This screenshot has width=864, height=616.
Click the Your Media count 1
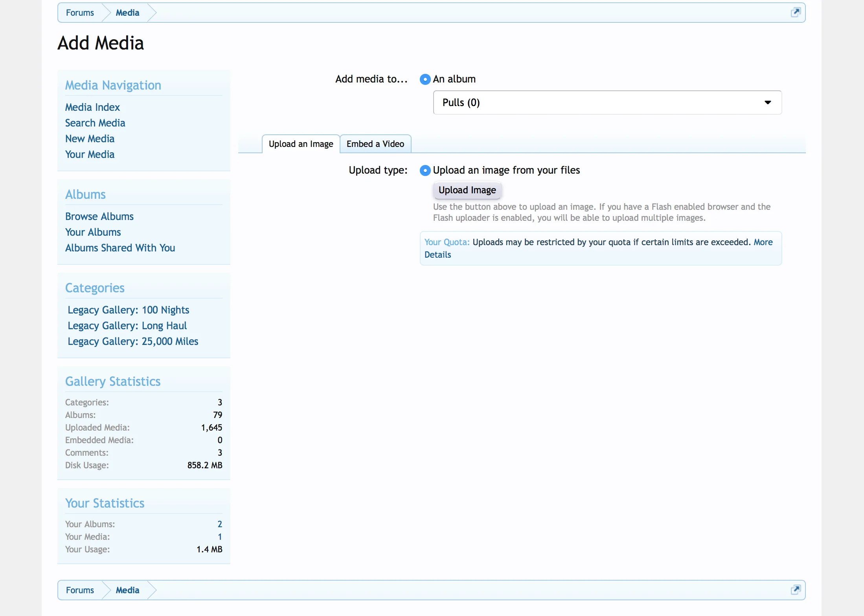pos(220,537)
